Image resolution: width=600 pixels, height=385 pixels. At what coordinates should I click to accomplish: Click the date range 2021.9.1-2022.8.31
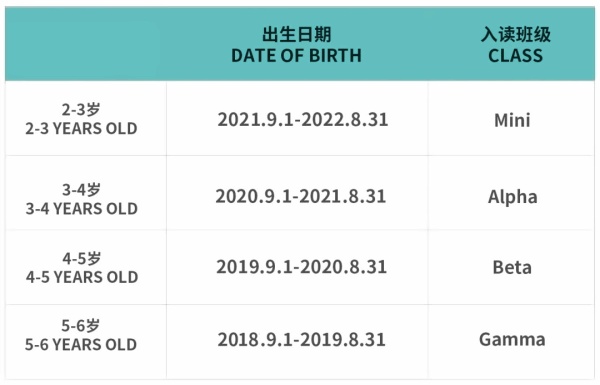point(303,119)
